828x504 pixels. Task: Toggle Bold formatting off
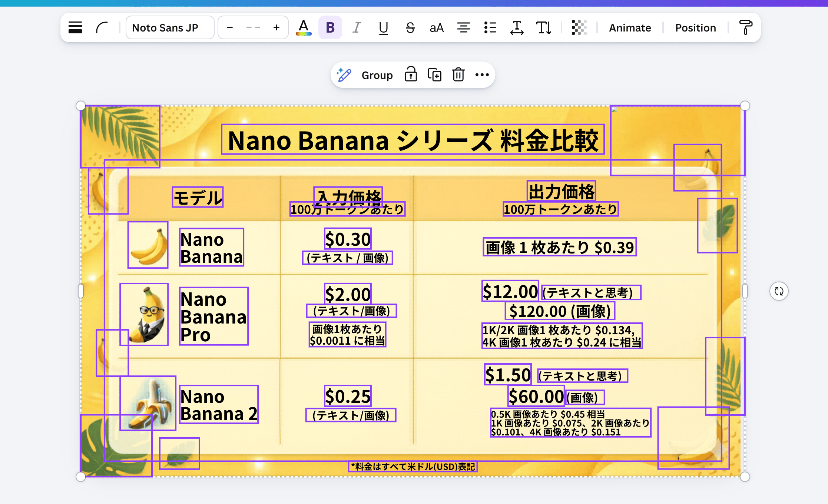click(x=330, y=28)
